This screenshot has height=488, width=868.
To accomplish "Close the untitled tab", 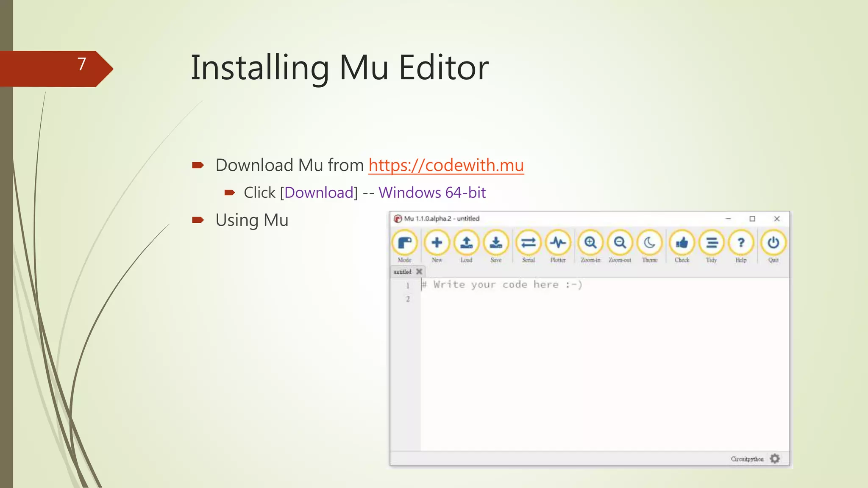I will pyautogui.click(x=419, y=271).
